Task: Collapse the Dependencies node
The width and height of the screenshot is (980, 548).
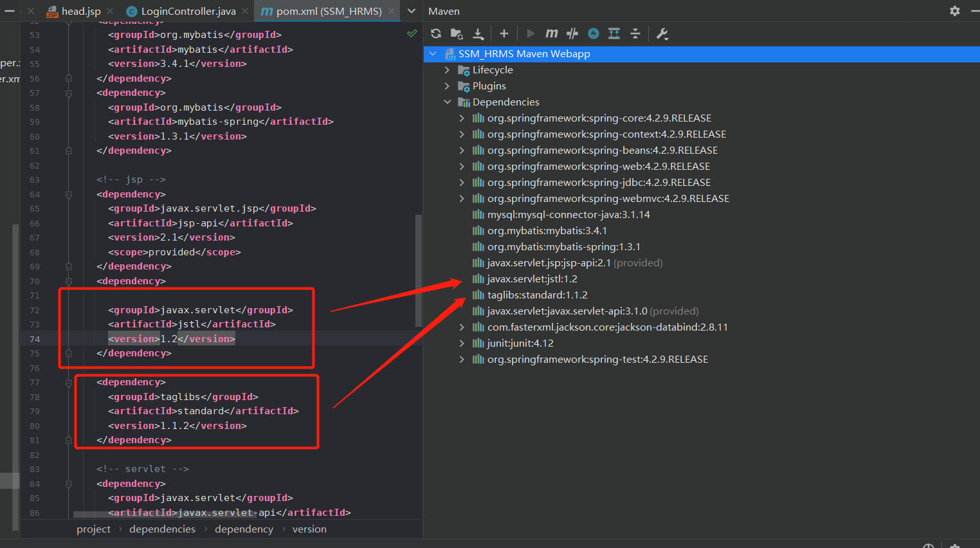Action: pos(448,102)
